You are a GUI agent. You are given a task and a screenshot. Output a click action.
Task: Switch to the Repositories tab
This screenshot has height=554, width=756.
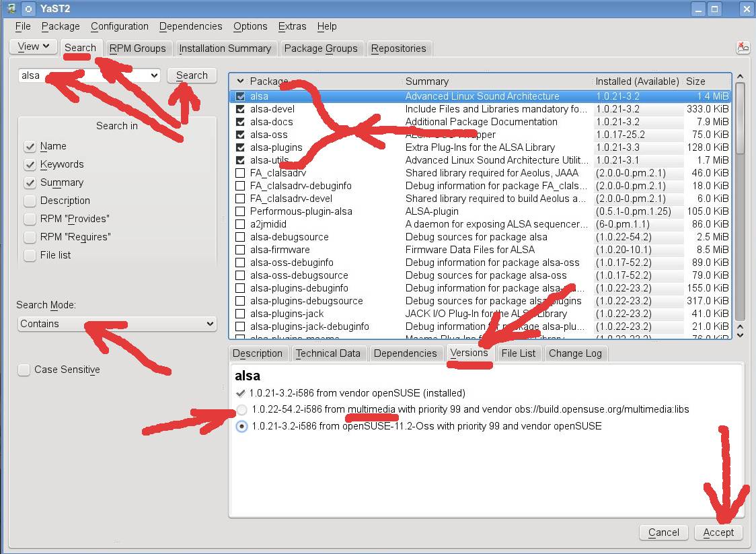398,48
